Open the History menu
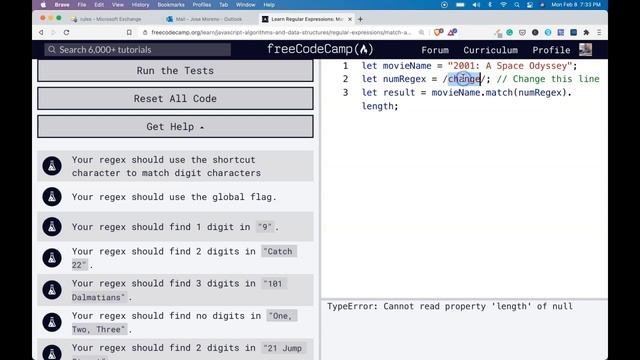 click(140, 5)
